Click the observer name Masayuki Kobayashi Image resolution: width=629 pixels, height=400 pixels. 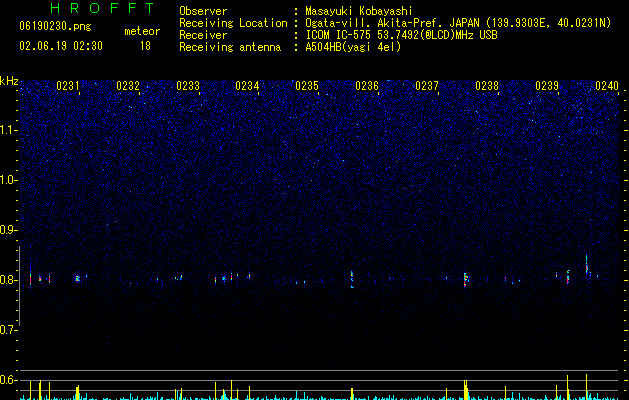point(358,11)
